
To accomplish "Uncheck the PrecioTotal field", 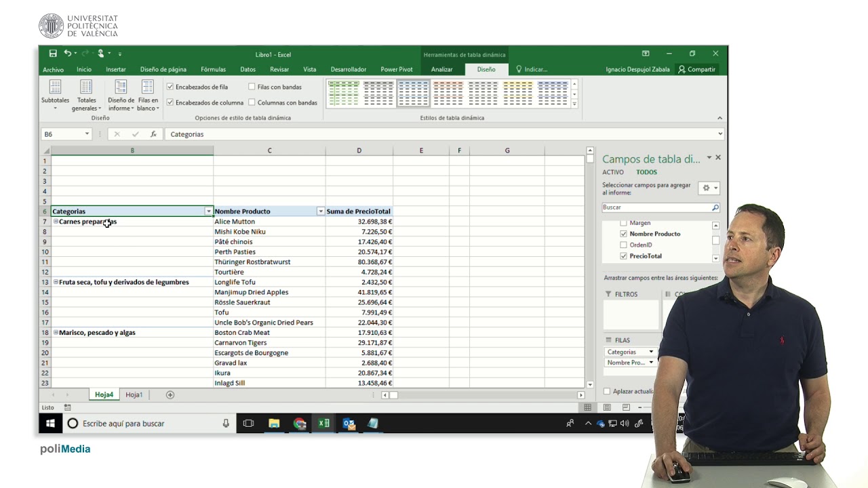I will point(624,256).
